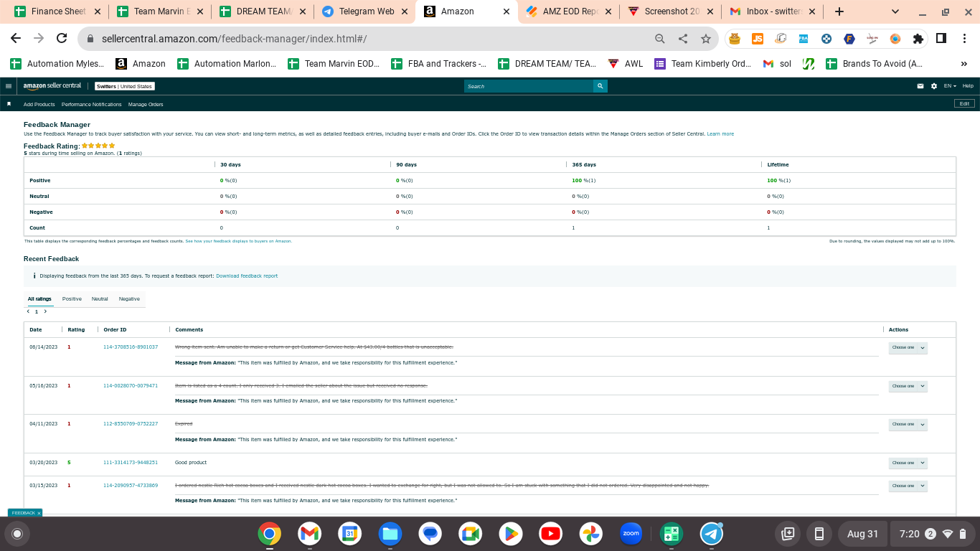Open the Files app from the shelf
This screenshot has height=551, width=980.
(390, 534)
